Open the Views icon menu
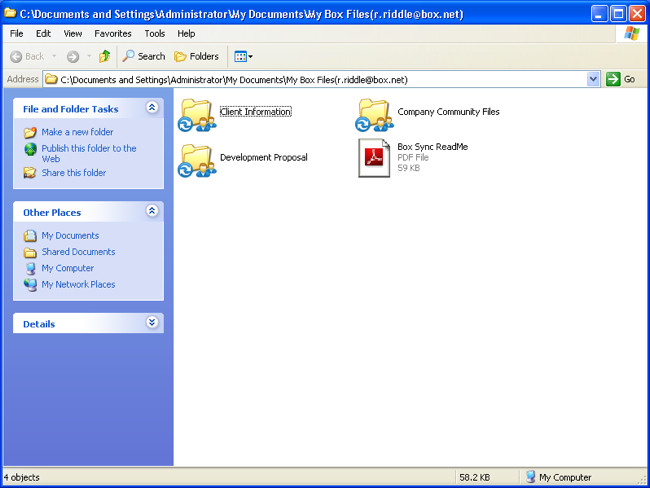Screen dimensions: 650x488 coord(243,56)
